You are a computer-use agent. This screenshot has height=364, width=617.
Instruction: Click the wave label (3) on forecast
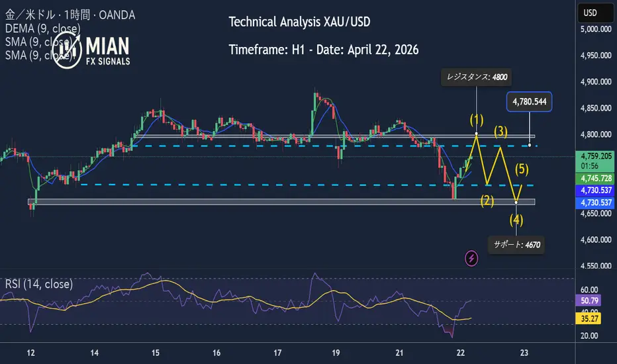pos(500,131)
